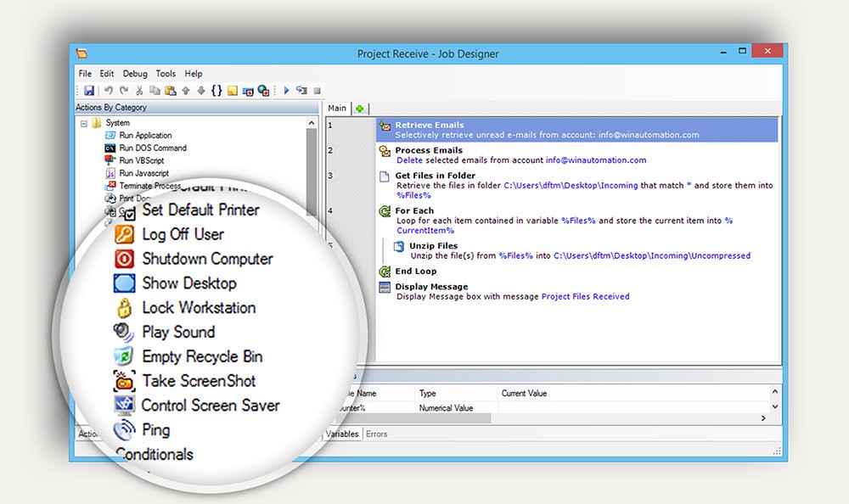Expand the Conditionals category
This screenshot has height=504, width=849.
point(153,454)
